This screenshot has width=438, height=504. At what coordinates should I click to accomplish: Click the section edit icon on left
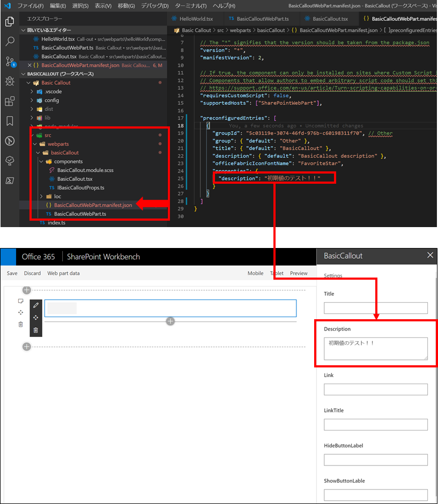[x=21, y=301]
